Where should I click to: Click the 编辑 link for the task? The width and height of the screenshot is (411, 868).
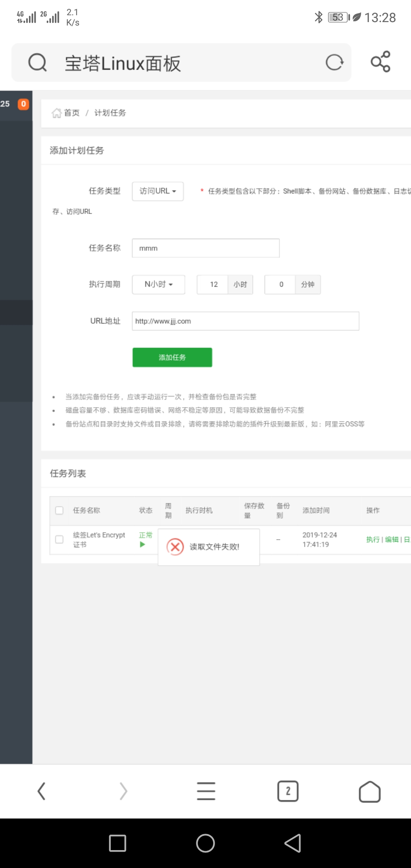(x=392, y=539)
